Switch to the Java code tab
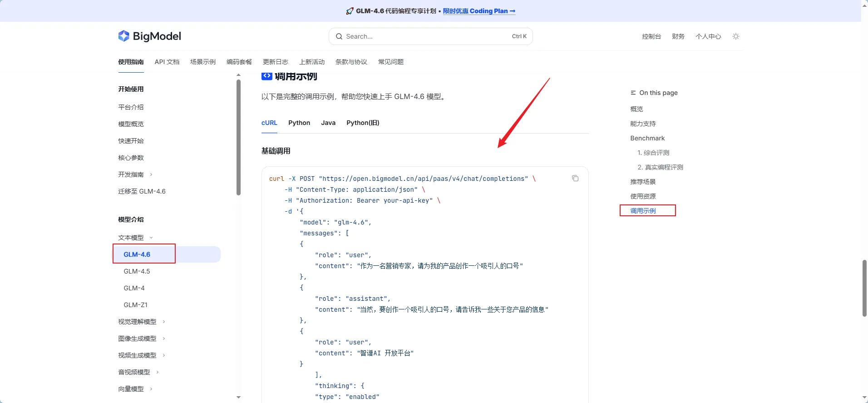The image size is (868, 403). (x=328, y=123)
